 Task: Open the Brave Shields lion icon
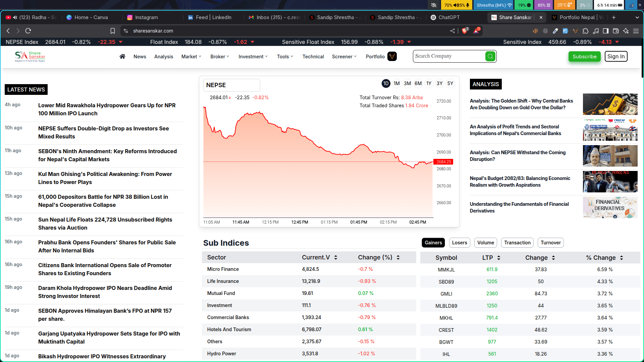[465, 31]
